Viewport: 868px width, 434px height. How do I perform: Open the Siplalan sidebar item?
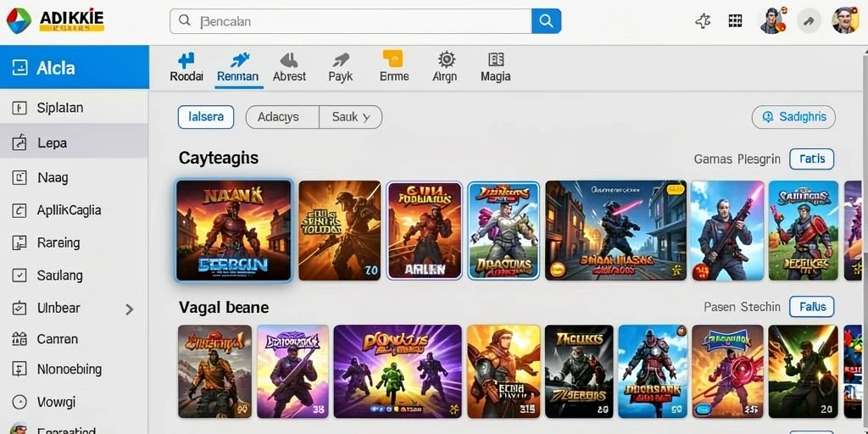(75, 108)
